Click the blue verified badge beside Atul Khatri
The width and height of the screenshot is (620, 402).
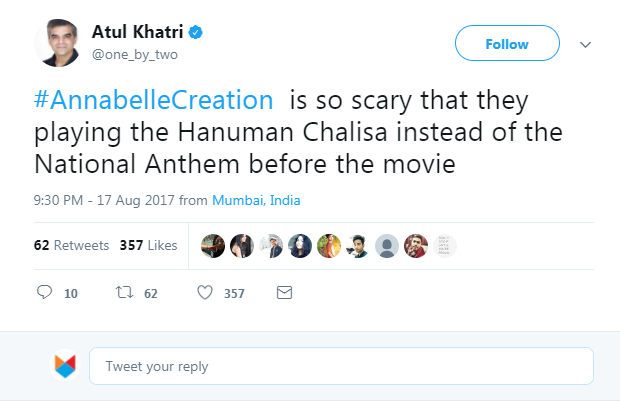coord(198,33)
